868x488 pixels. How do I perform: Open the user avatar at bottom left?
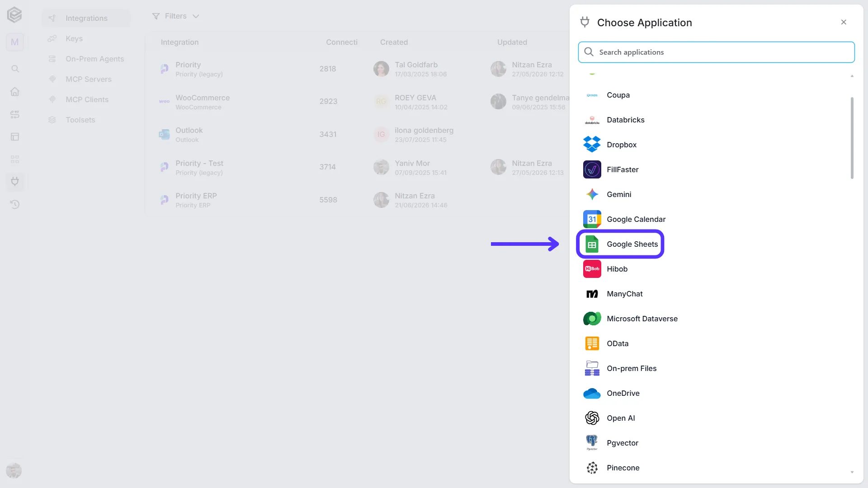14,471
